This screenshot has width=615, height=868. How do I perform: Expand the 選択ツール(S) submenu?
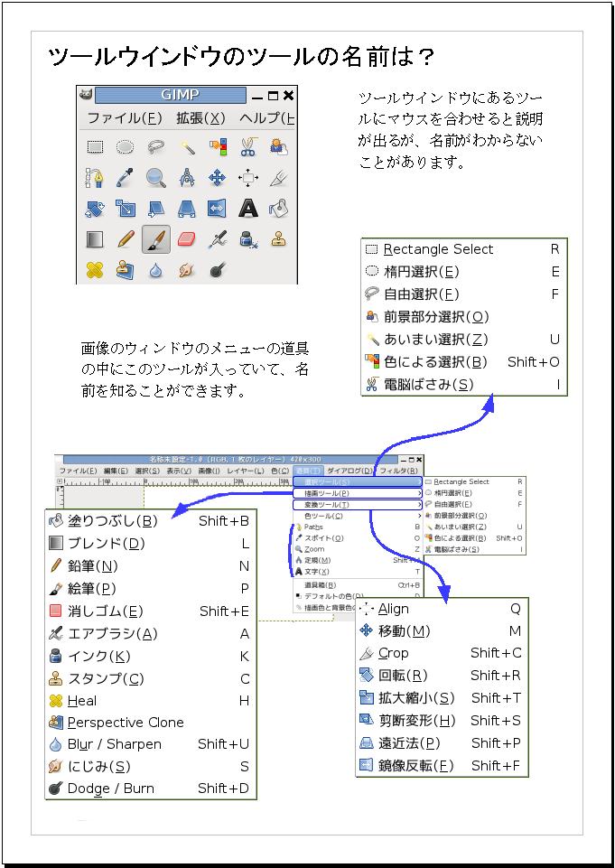click(358, 481)
